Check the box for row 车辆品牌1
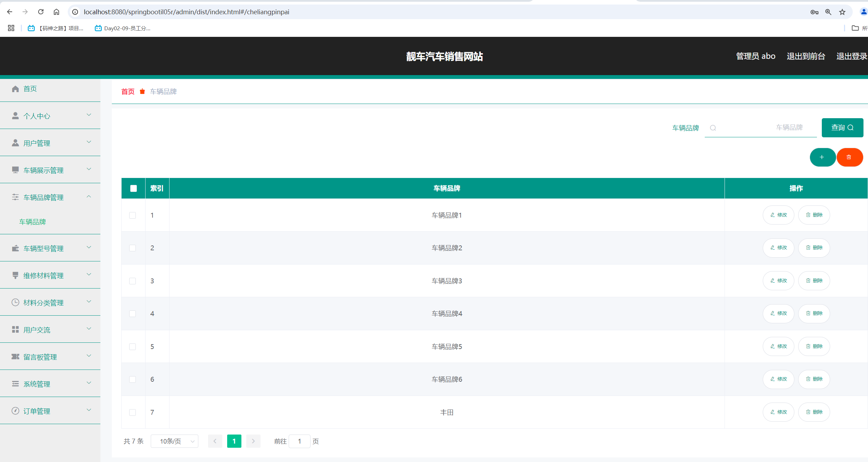Image resolution: width=868 pixels, height=462 pixels. pyautogui.click(x=132, y=215)
